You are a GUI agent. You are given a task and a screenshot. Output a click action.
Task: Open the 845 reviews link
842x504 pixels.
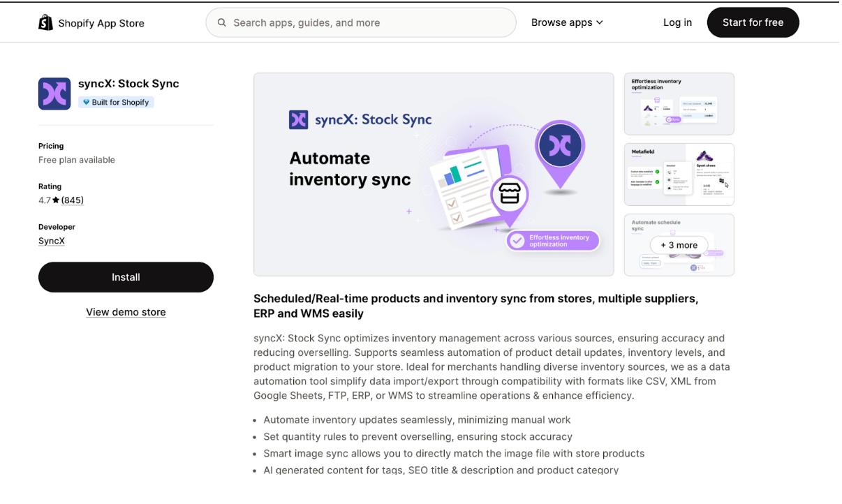click(73, 200)
